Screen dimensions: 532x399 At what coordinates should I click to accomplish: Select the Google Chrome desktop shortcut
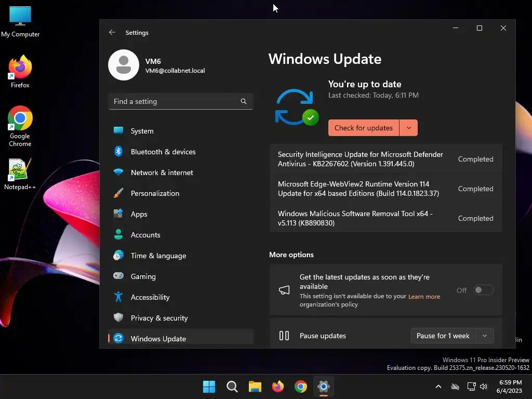[20, 126]
